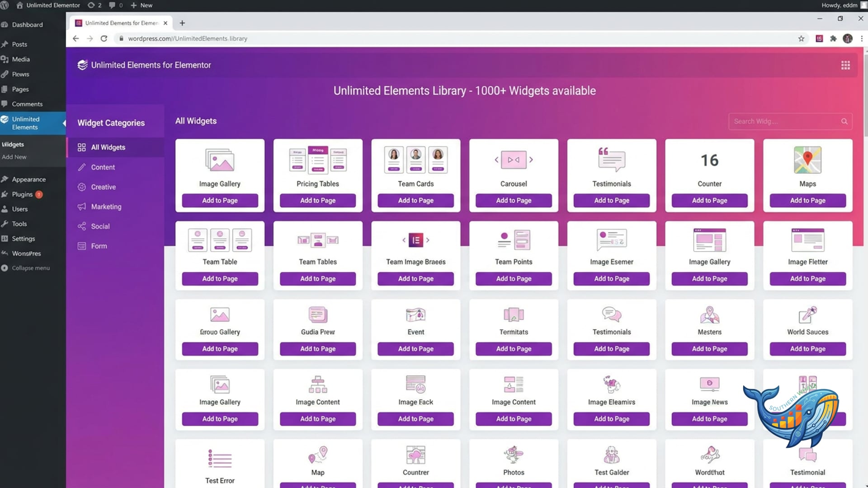Image resolution: width=868 pixels, height=488 pixels.
Task: Select All Widgets category
Action: pos(115,147)
